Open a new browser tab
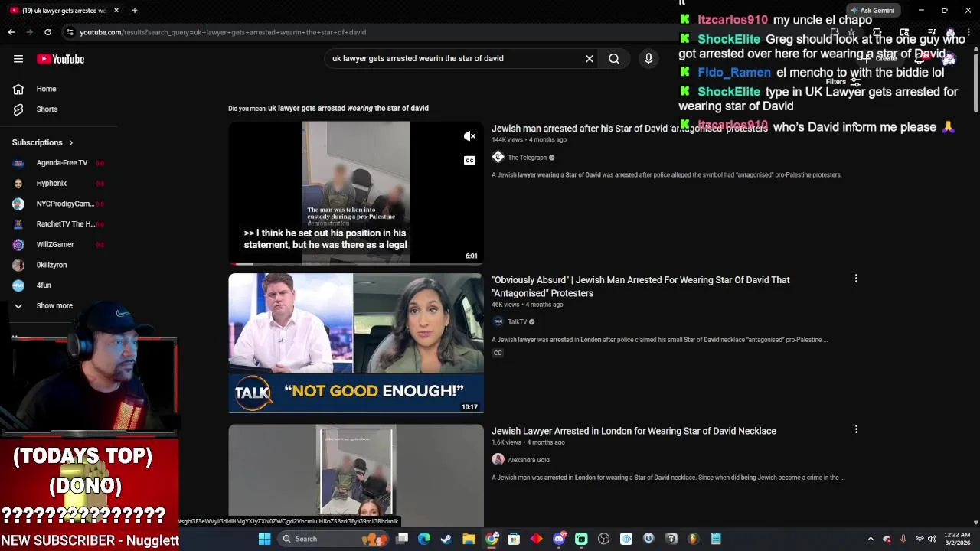The width and height of the screenshot is (980, 551). click(x=134, y=11)
